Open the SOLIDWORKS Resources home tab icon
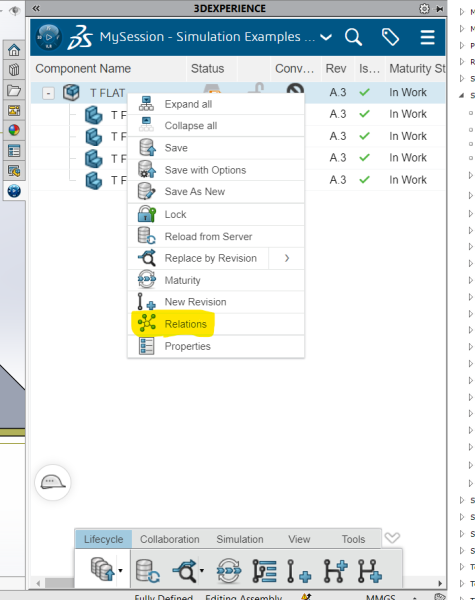The image size is (475, 600). tap(14, 50)
